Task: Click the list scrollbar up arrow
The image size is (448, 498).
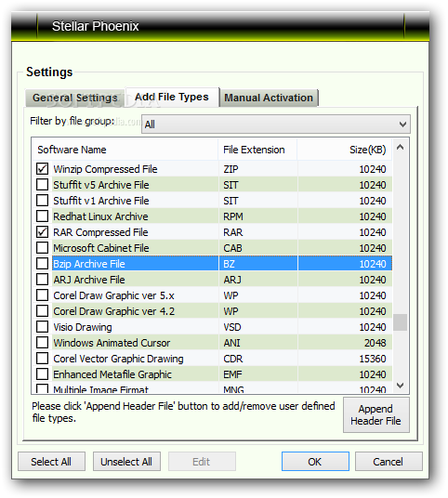Action: (x=401, y=147)
